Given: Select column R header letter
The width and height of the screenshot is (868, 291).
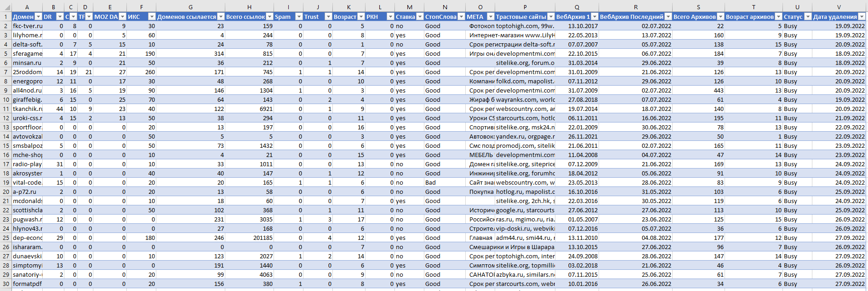Looking at the screenshot, I should (635, 7).
